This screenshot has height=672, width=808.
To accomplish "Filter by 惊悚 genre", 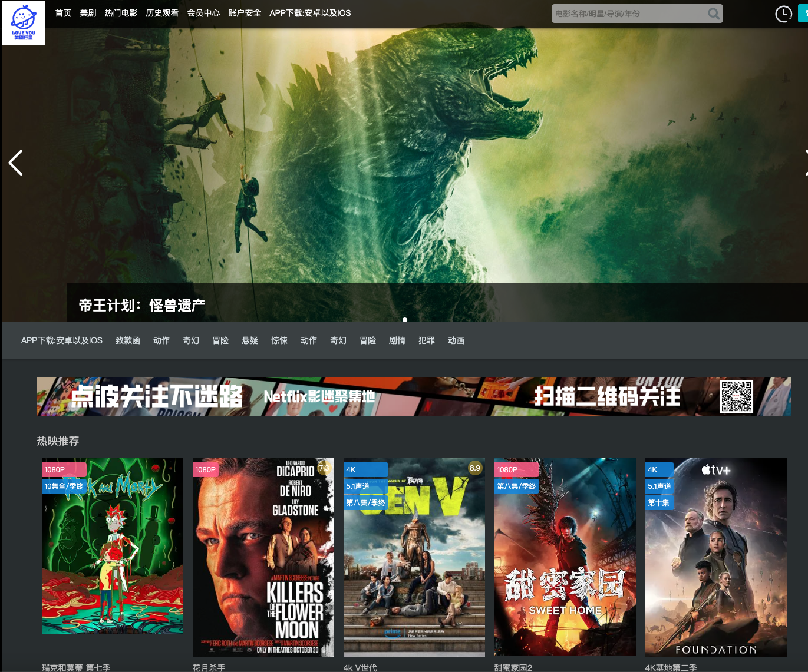I will (279, 340).
